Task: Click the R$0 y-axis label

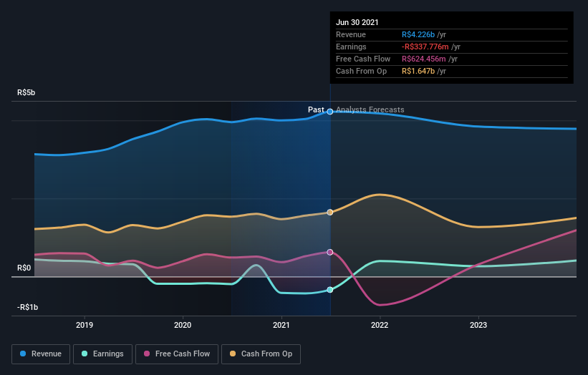Action: coord(24,268)
